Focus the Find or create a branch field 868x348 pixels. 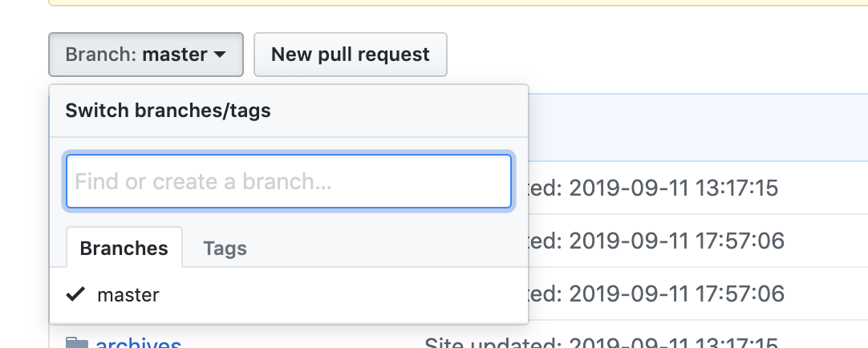(289, 181)
